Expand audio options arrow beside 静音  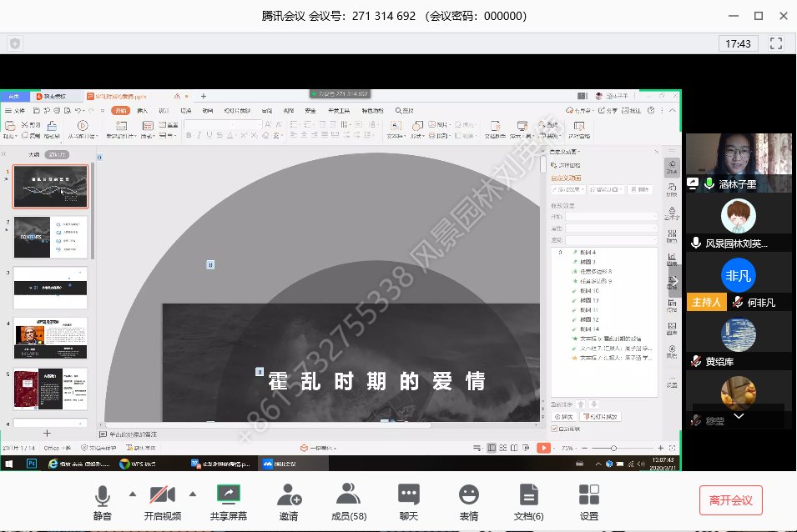(132, 494)
